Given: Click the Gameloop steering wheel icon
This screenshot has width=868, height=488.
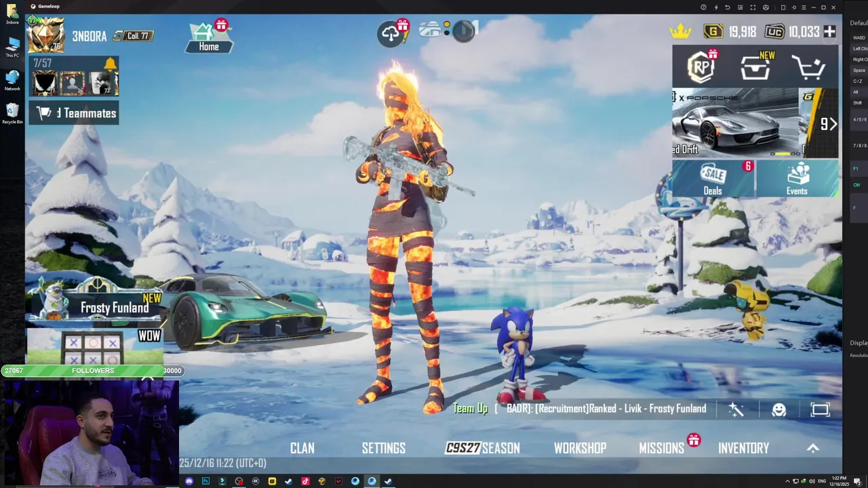Looking at the screenshot, I should (x=766, y=7).
